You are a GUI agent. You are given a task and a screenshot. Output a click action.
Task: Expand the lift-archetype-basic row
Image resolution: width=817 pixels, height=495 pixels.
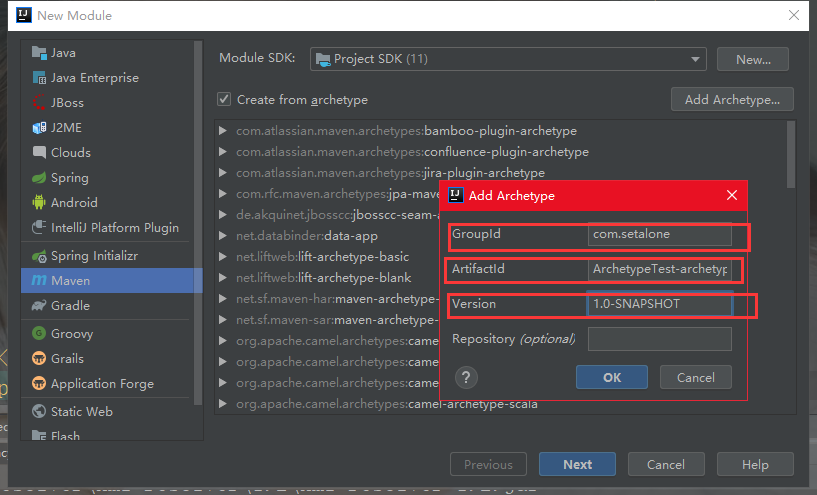[223, 256]
